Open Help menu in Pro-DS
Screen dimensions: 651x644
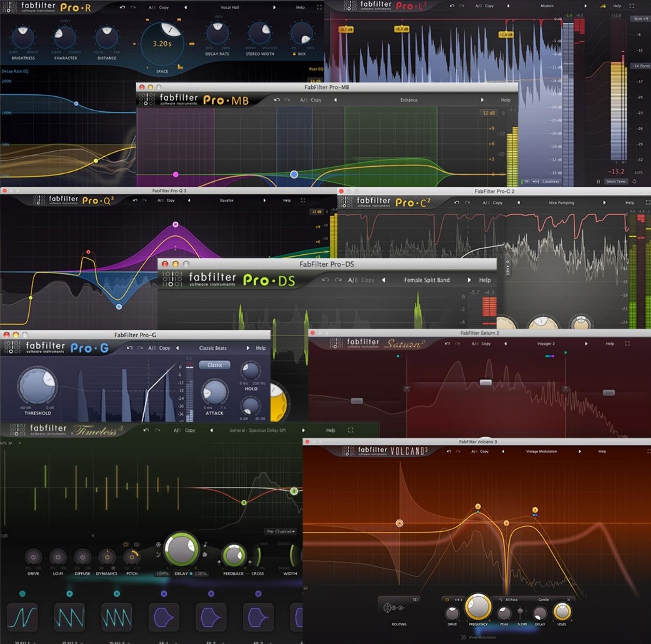pos(485,280)
